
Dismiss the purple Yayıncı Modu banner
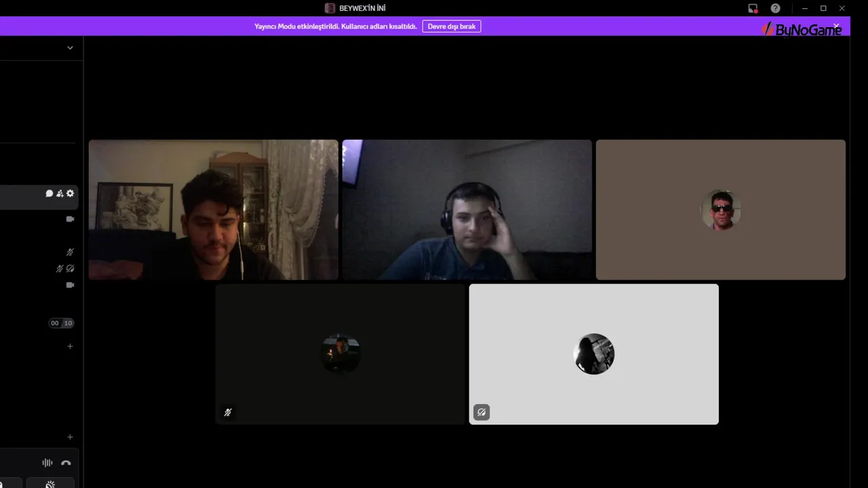point(836,26)
